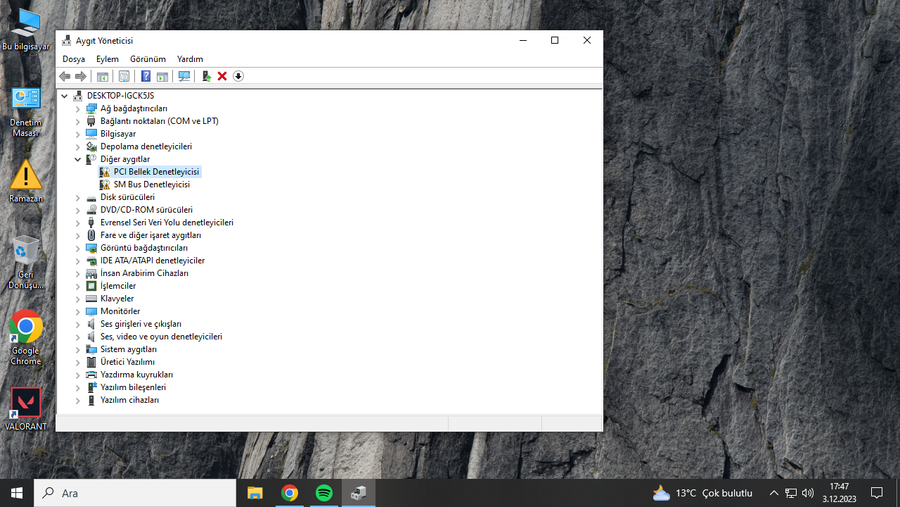
Task: Click the volume speaker tray icon
Action: (x=808, y=493)
